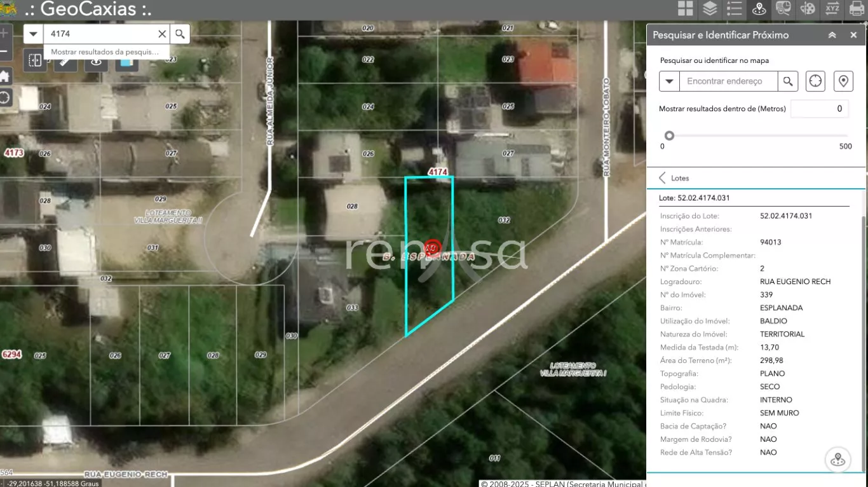Screen dimensions: 868x487
Task: Click the results panel vertical scrollbar
Action: pyautogui.click(x=863, y=343)
